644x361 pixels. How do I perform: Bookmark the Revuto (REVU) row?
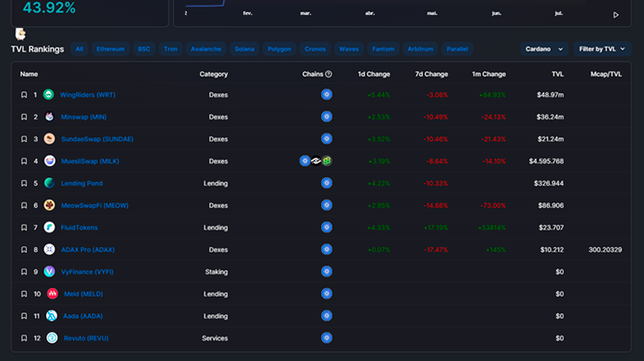click(x=23, y=338)
